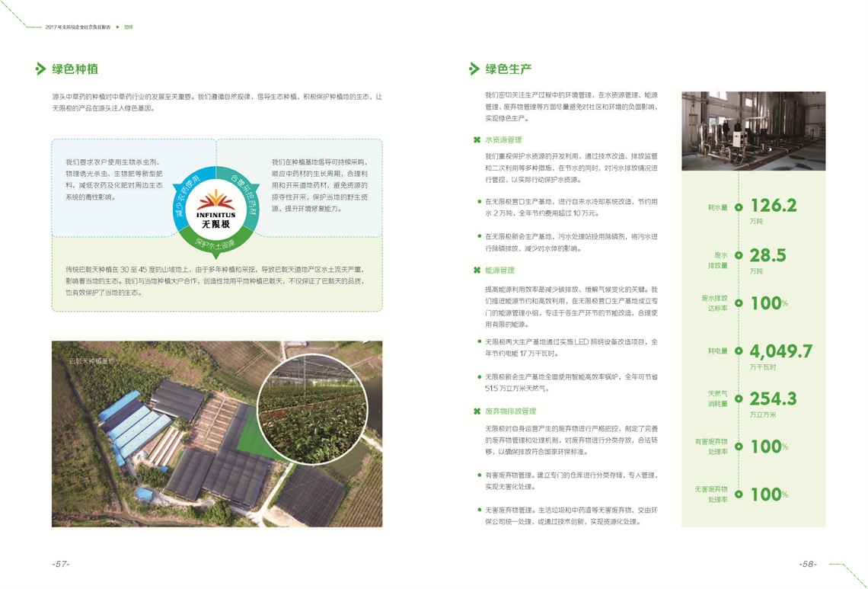The height and width of the screenshot is (589, 868).
Task: Click the report title in the page header
Action: point(78,27)
